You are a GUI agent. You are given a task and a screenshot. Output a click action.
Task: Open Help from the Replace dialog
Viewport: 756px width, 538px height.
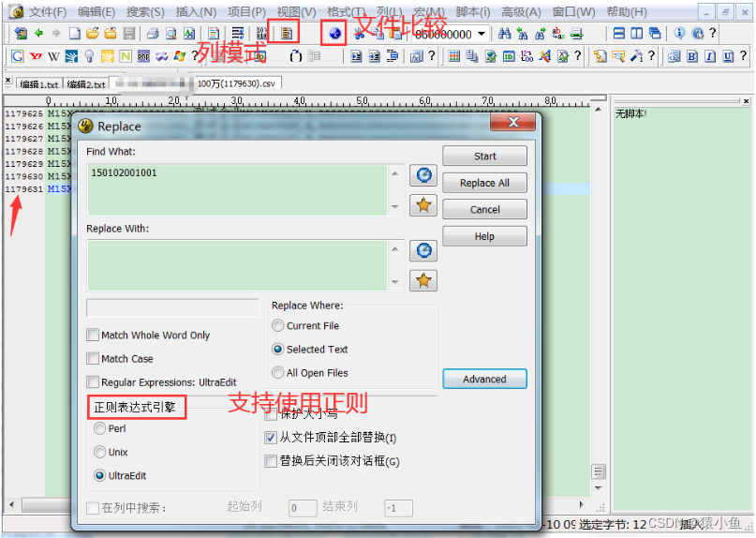[484, 236]
